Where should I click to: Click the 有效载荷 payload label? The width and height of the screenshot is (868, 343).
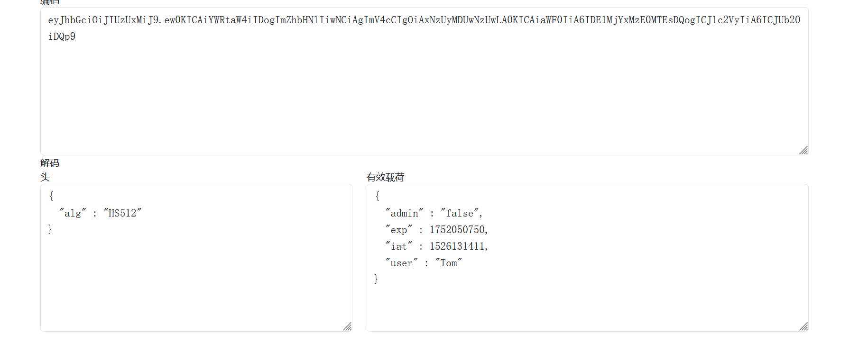click(x=385, y=177)
